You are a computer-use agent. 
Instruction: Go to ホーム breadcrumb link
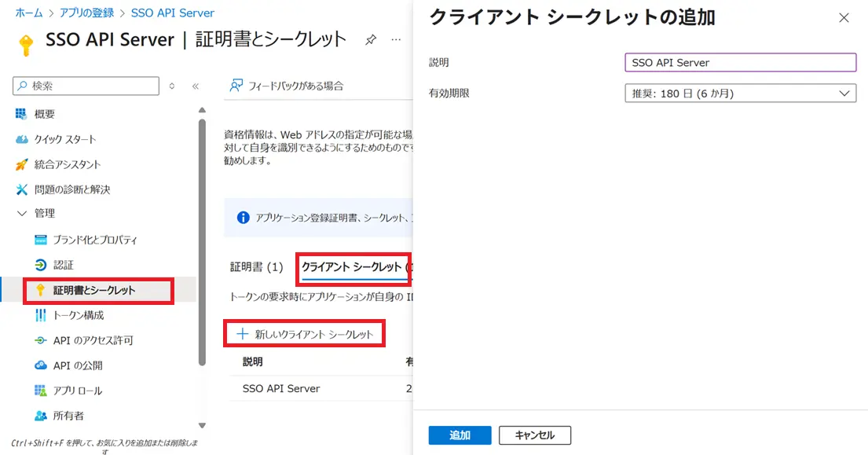[x=29, y=13]
